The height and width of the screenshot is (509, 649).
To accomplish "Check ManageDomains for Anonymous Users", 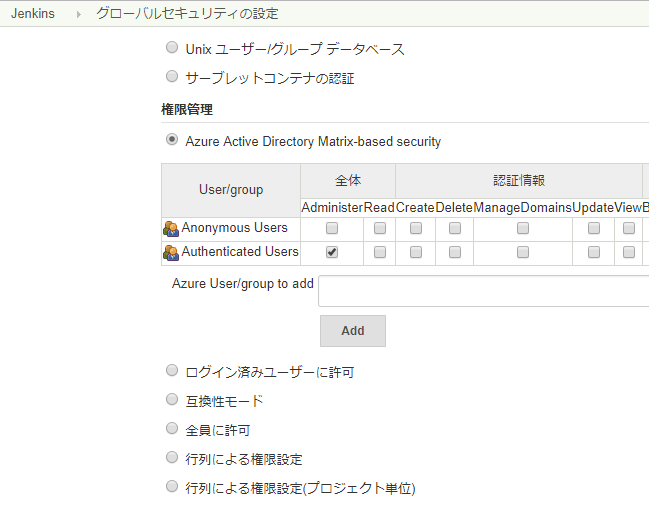I will [x=523, y=228].
